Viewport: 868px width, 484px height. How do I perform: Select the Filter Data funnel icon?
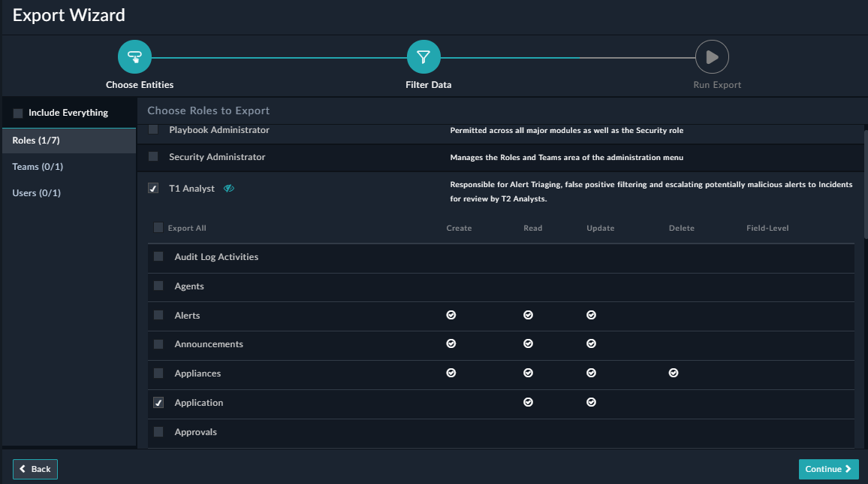click(423, 56)
